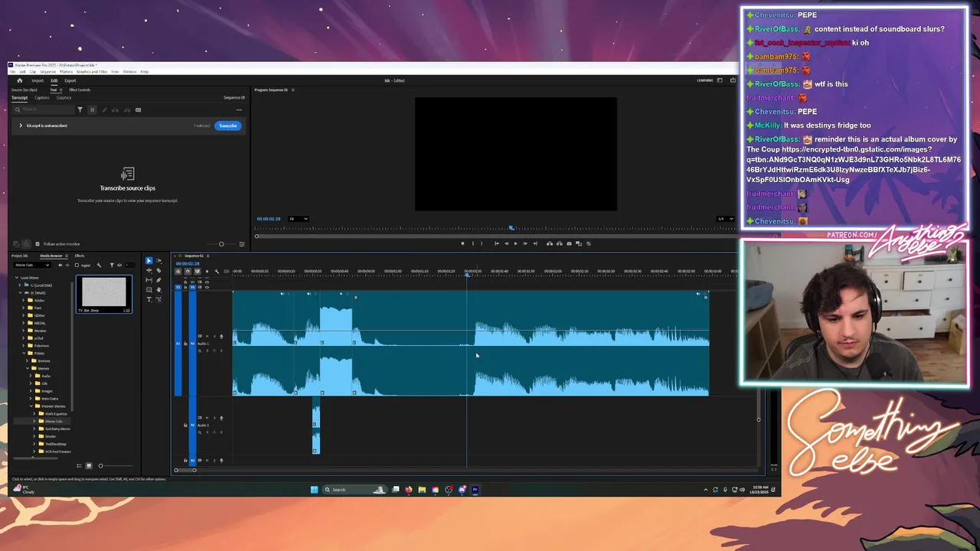Viewport: 980px width, 551px height.
Task: Open timeline display settings wrench
Action: click(x=217, y=272)
